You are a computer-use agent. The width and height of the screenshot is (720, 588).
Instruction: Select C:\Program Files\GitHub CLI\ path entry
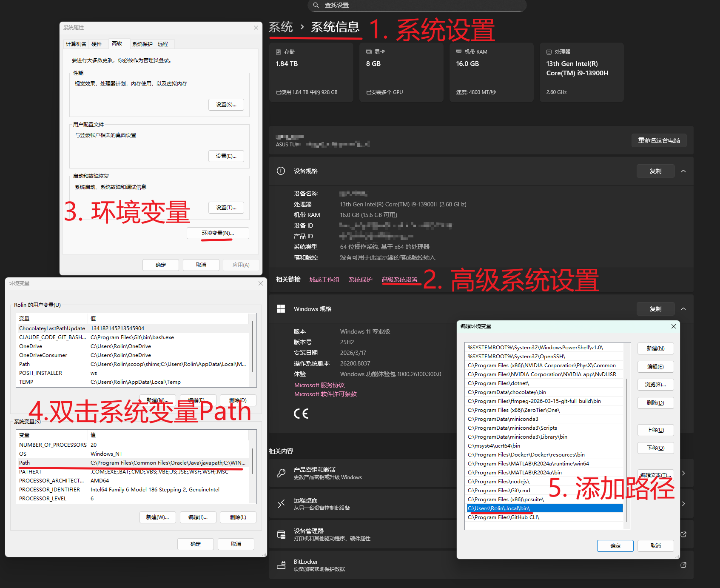545,517
